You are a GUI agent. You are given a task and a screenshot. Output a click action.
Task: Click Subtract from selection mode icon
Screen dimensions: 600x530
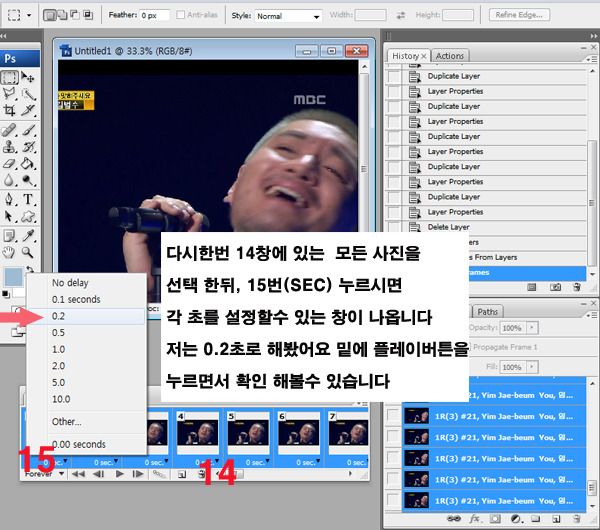(75, 15)
